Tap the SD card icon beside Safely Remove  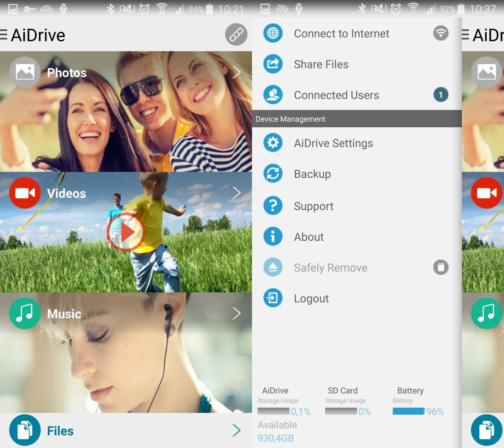(x=441, y=267)
